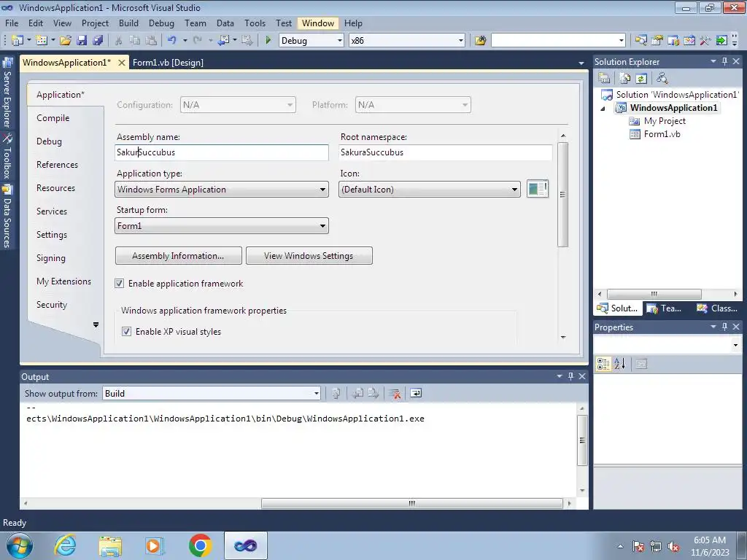This screenshot has width=747, height=560.
Task: Open the Properties Window toolbar icon
Action: 657,41
